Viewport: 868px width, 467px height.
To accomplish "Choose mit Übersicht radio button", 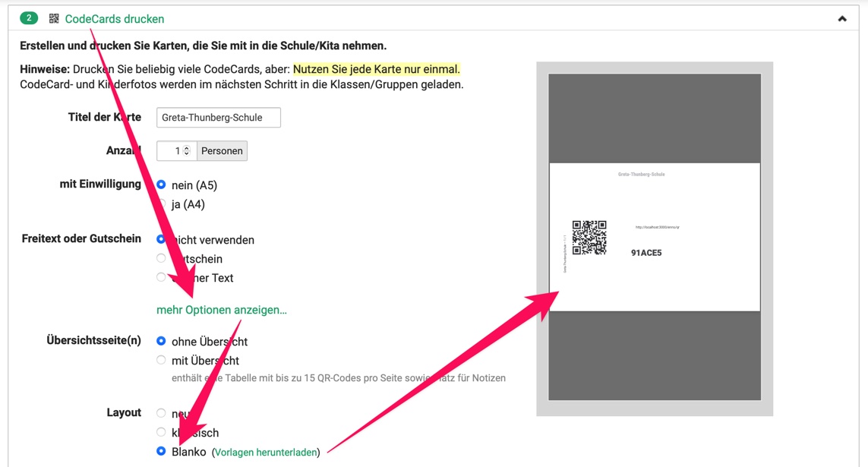I will [161, 360].
